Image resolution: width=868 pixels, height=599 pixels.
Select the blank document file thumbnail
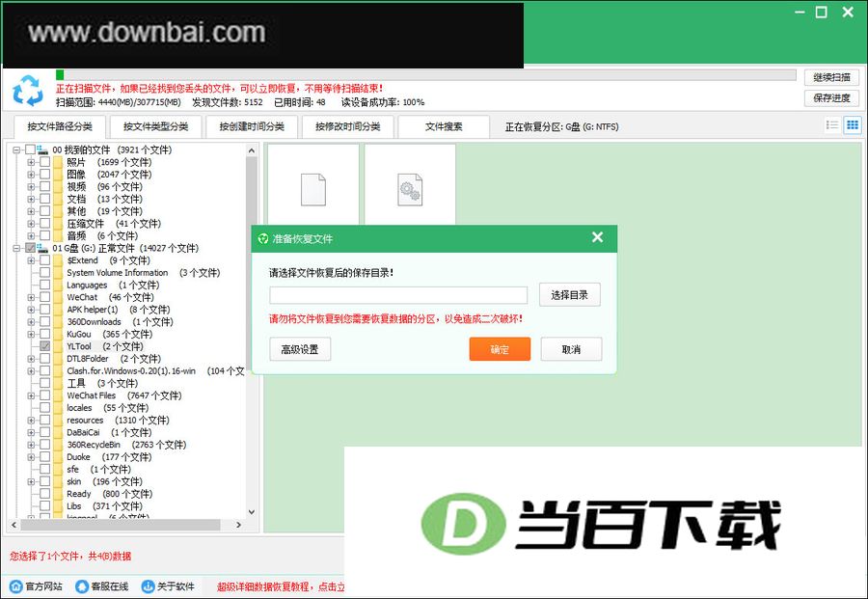point(313,189)
